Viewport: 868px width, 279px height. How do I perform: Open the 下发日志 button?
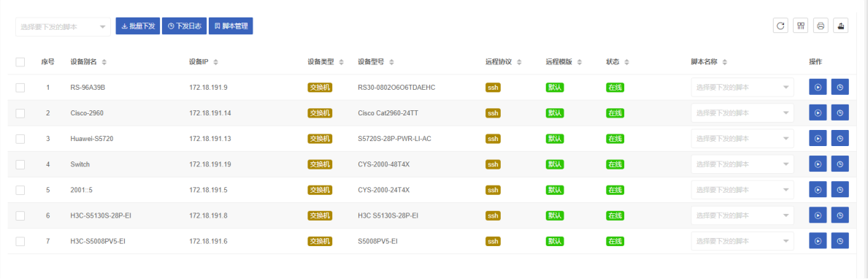point(185,26)
